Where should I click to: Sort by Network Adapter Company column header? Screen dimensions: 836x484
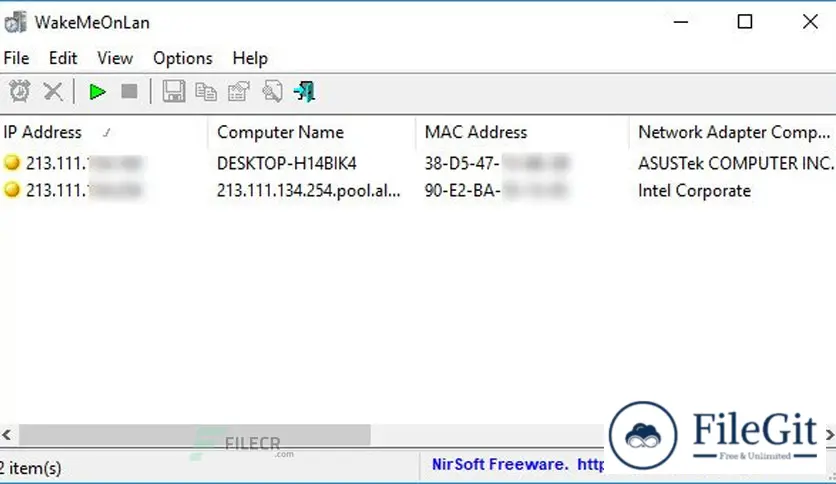[733, 132]
